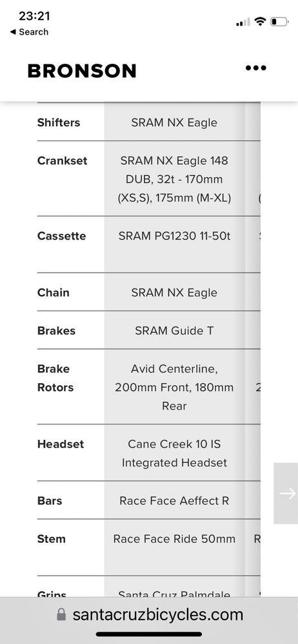Screen dimensions: 298x644
Task: Tap the cellular signal bars icon
Action: coord(243,22)
